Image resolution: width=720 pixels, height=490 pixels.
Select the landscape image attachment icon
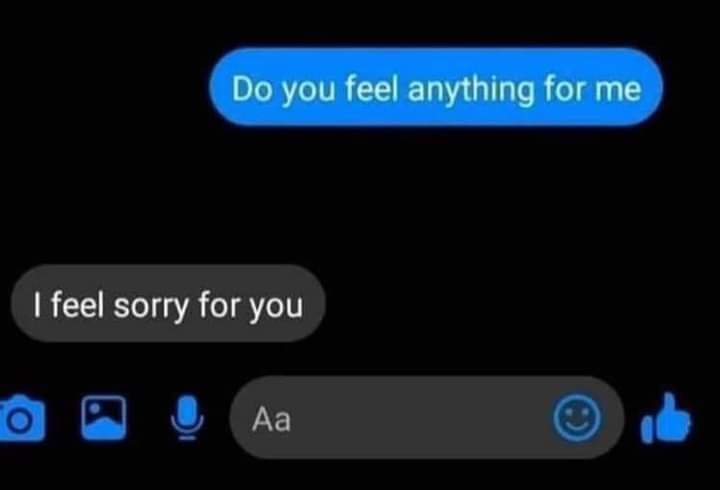[x=104, y=417]
